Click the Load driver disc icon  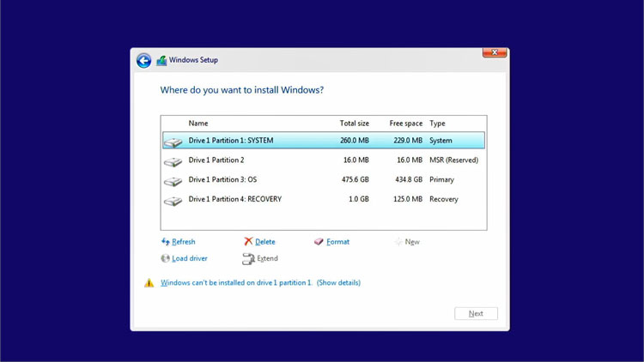coord(165,258)
